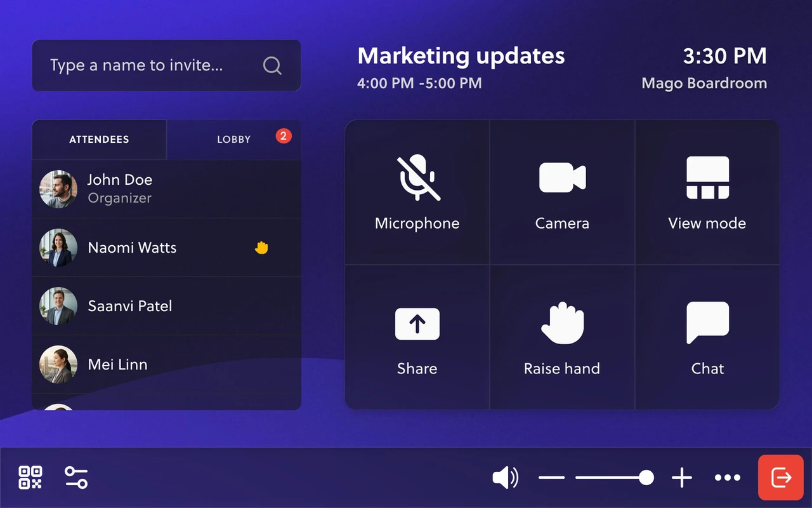Tap the Raise hand tile
This screenshot has height=508, width=812.
click(562, 337)
